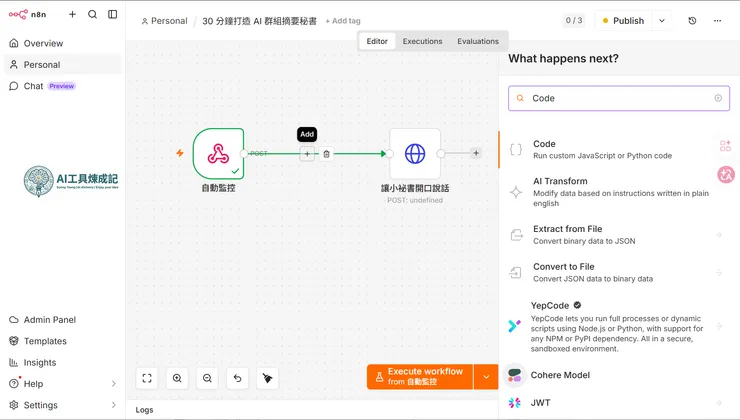Viewport: 740px width, 420px height.
Task: Click the pink translate circle icon
Action: pos(726,175)
